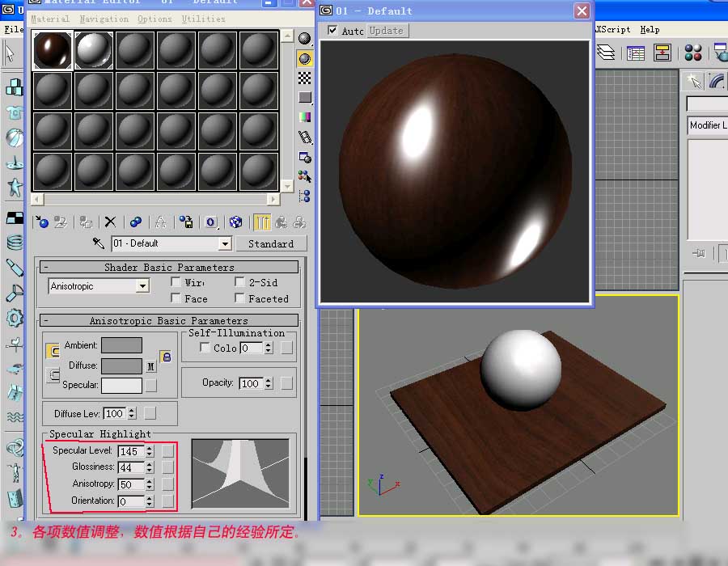
Task: Click Reset Map/Mtl to Default (X) icon
Action: click(110, 222)
